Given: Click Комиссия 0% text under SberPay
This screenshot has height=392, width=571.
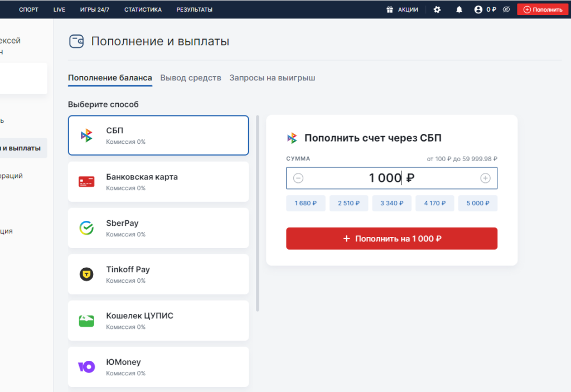Looking at the screenshot, I should (125, 234).
